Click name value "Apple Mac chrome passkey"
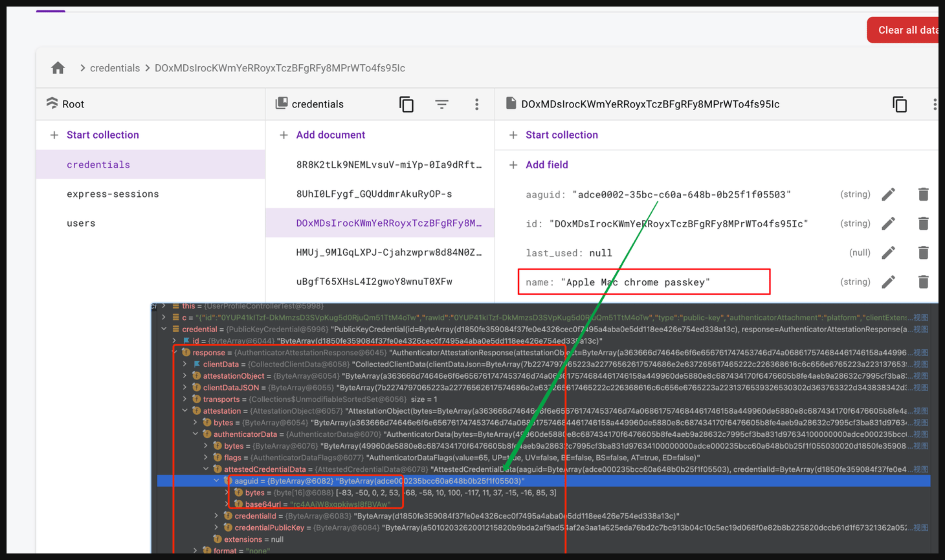The width and height of the screenshot is (945, 560). (x=635, y=282)
